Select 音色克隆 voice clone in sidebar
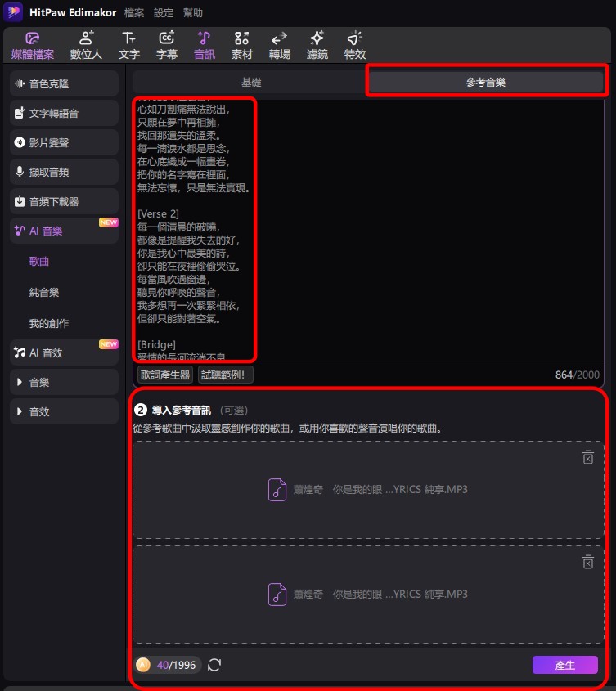This screenshot has width=616, height=691. 64,83
